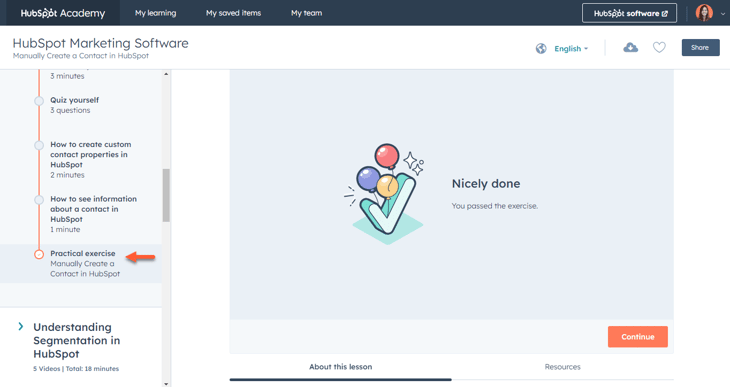Click the Practical exercise status circle
The width and height of the screenshot is (730, 387).
39,254
